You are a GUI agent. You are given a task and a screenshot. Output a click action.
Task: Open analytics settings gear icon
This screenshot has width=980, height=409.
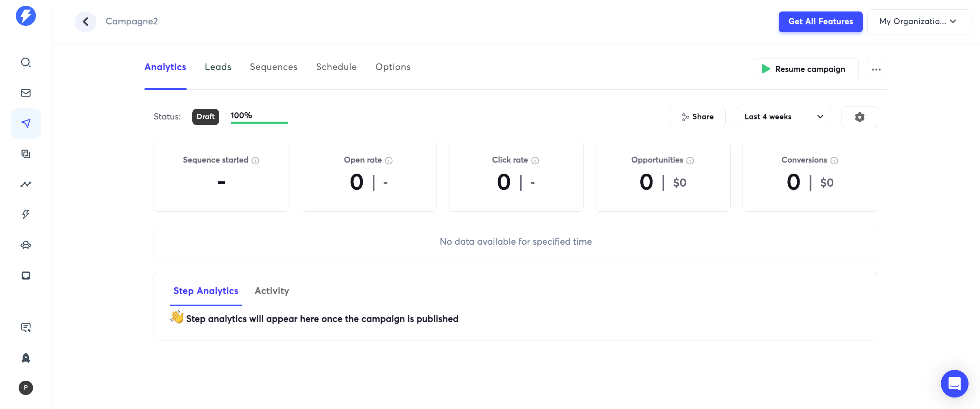tap(860, 117)
